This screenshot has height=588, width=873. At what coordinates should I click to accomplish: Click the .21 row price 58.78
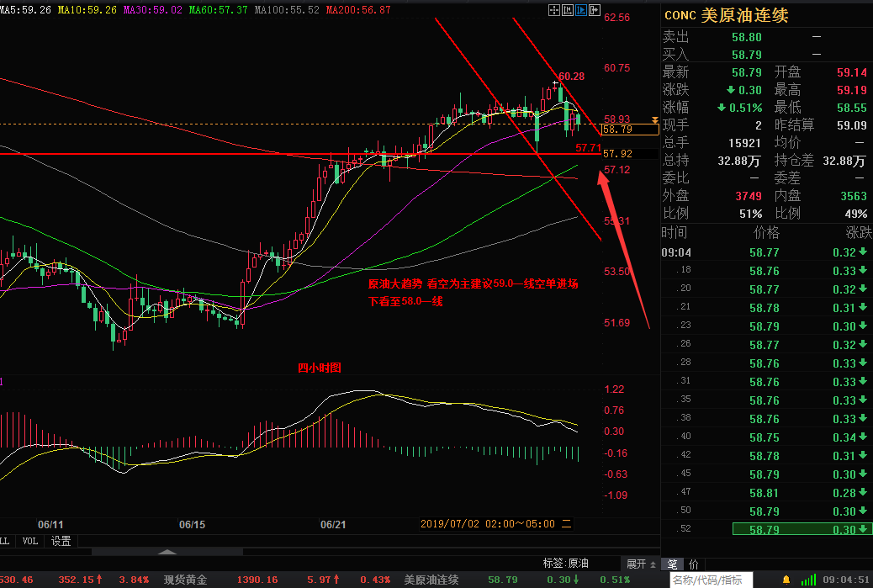point(764,308)
